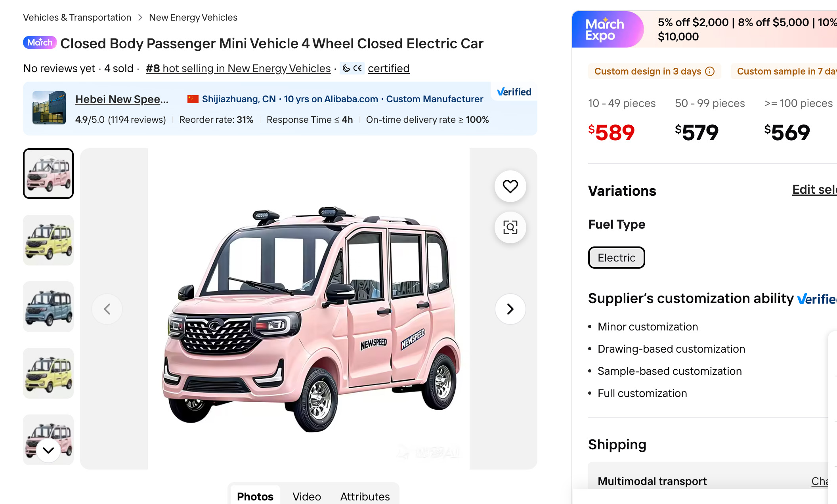Click #8 hot selling in New Energy Vehicles
The width and height of the screenshot is (837, 504).
coord(238,69)
